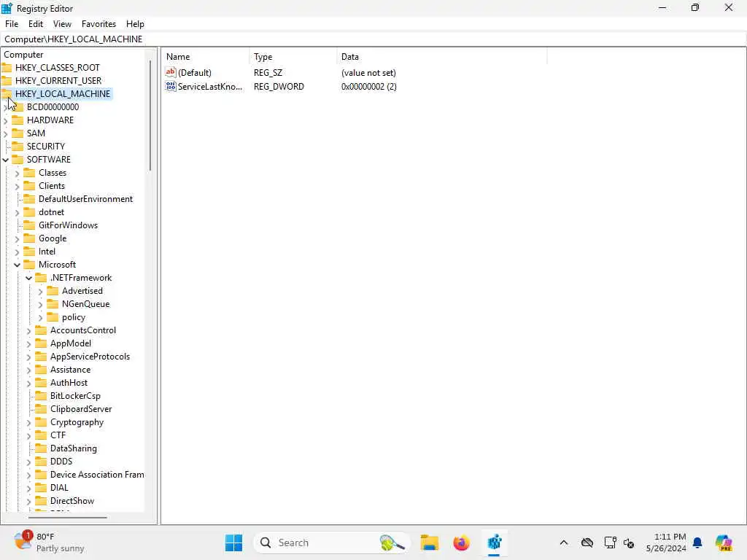Open the View menu
The width and height of the screenshot is (747, 560).
point(62,24)
